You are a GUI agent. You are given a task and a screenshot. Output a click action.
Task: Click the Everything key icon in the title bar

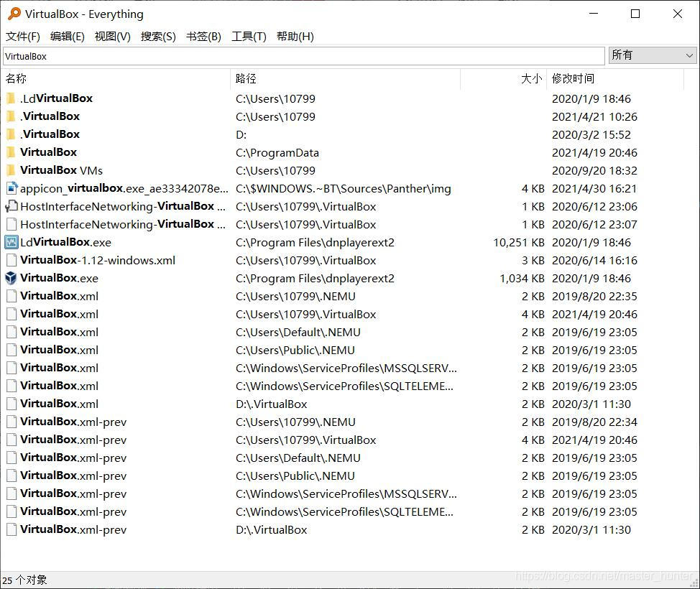tap(13, 13)
